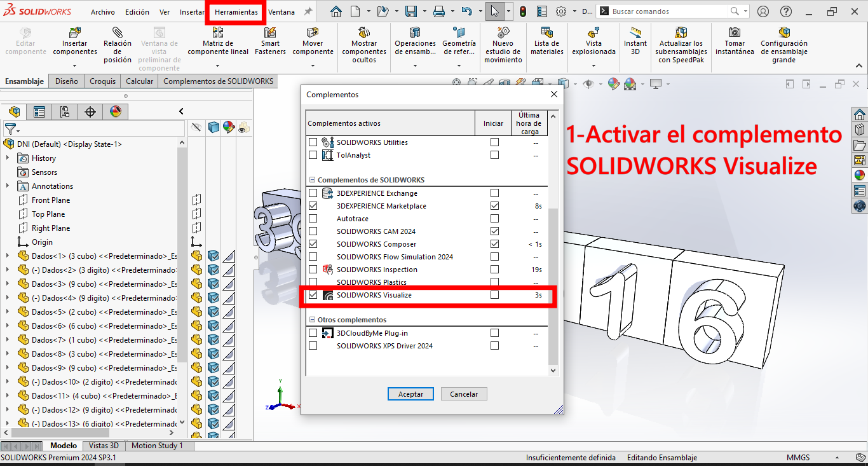This screenshot has width=868, height=466.
Task: Click Nuevo estudio de movimiento icon
Action: click(503, 32)
